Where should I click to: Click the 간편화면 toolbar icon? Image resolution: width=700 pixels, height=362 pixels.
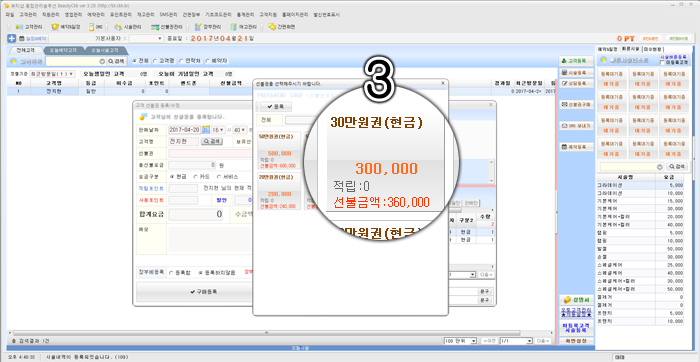[x=271, y=27]
